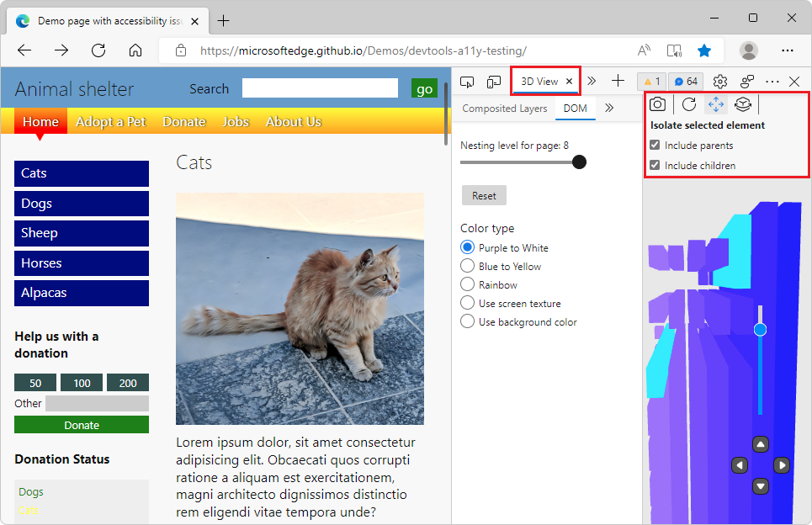Click the Reset button

[484, 196]
